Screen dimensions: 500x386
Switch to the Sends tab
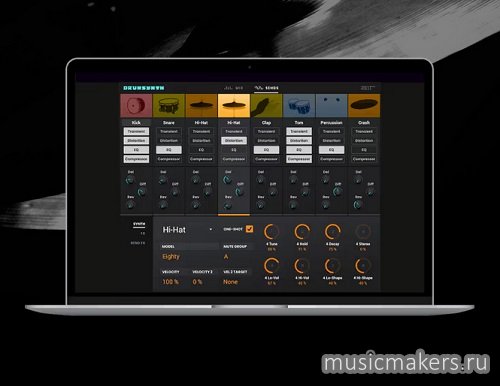(267, 88)
